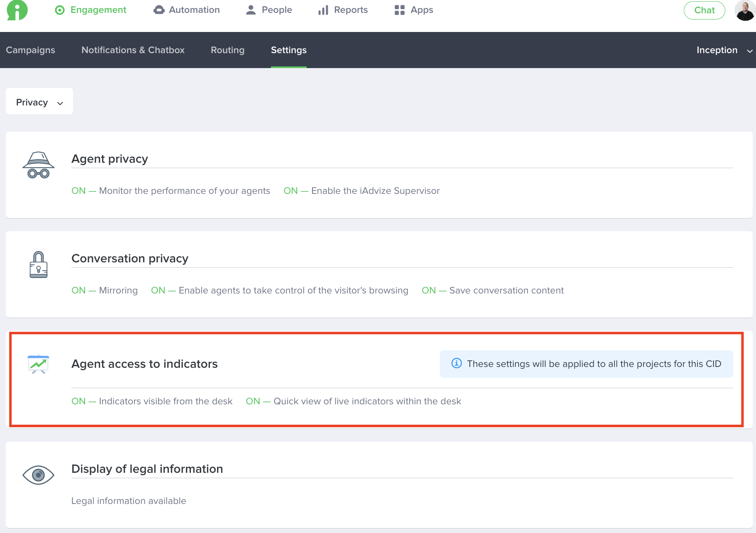The image size is (756, 533).
Task: Click the Reports bar chart icon
Action: (x=323, y=10)
